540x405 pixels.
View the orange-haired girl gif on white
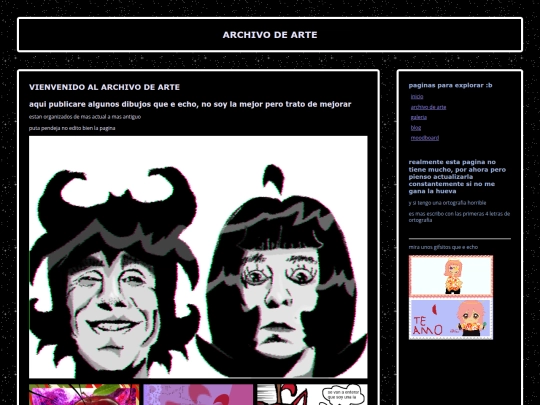click(451, 276)
